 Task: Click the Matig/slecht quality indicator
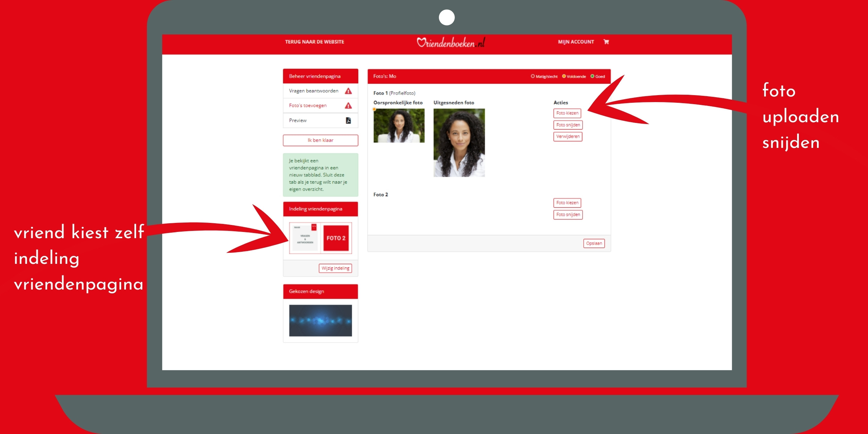coord(544,76)
